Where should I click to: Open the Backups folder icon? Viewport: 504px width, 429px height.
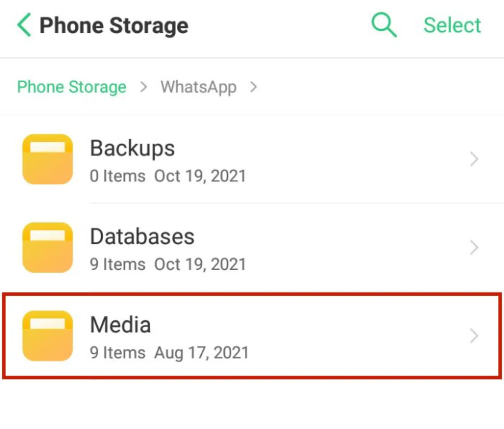click(48, 159)
